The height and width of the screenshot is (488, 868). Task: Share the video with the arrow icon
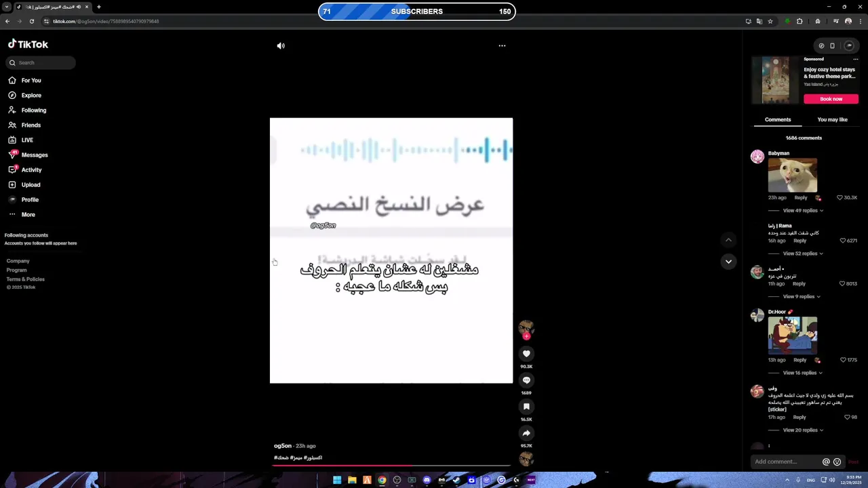click(x=526, y=433)
